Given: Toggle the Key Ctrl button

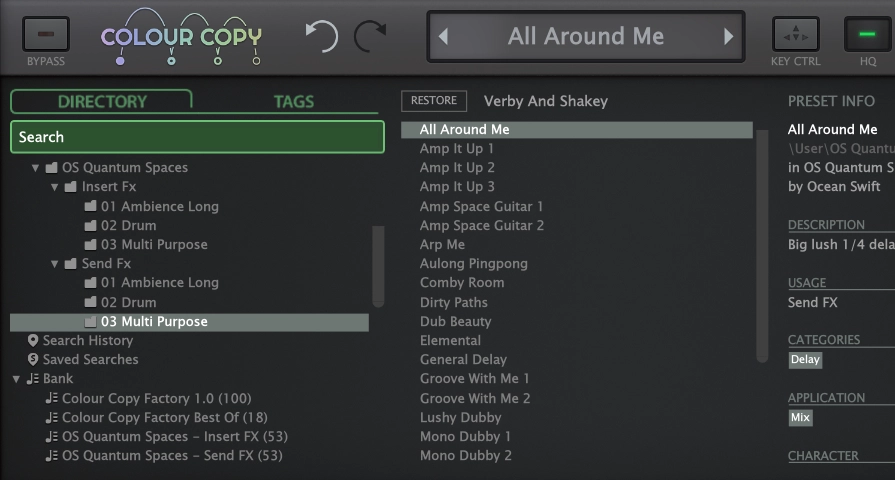Looking at the screenshot, I should point(795,35).
